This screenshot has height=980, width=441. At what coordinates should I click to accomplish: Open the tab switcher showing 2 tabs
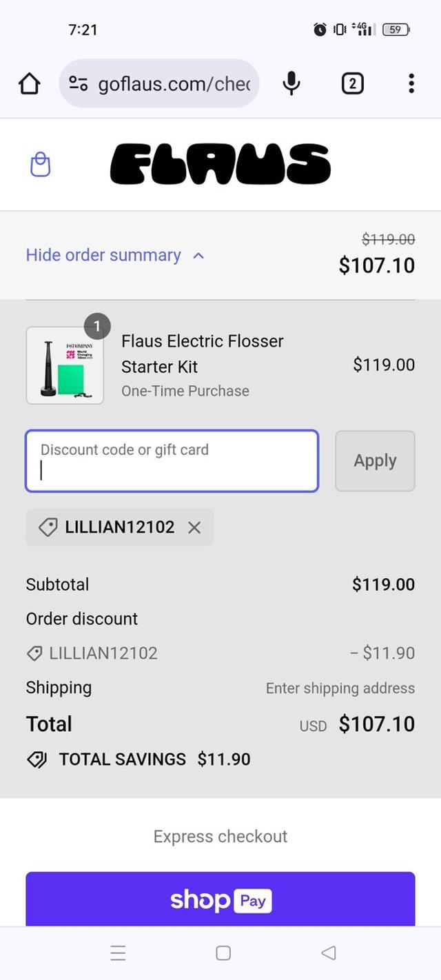pos(352,84)
